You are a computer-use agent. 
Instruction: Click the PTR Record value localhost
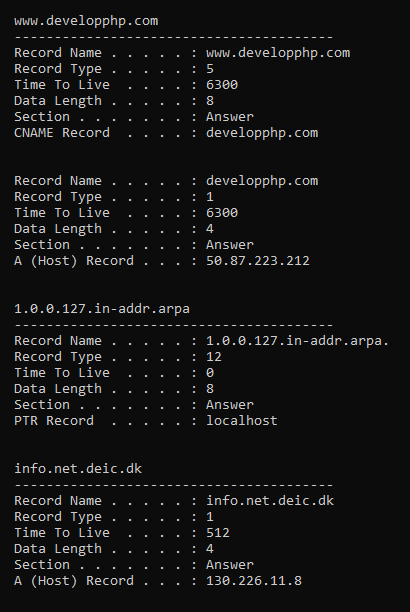click(242, 420)
